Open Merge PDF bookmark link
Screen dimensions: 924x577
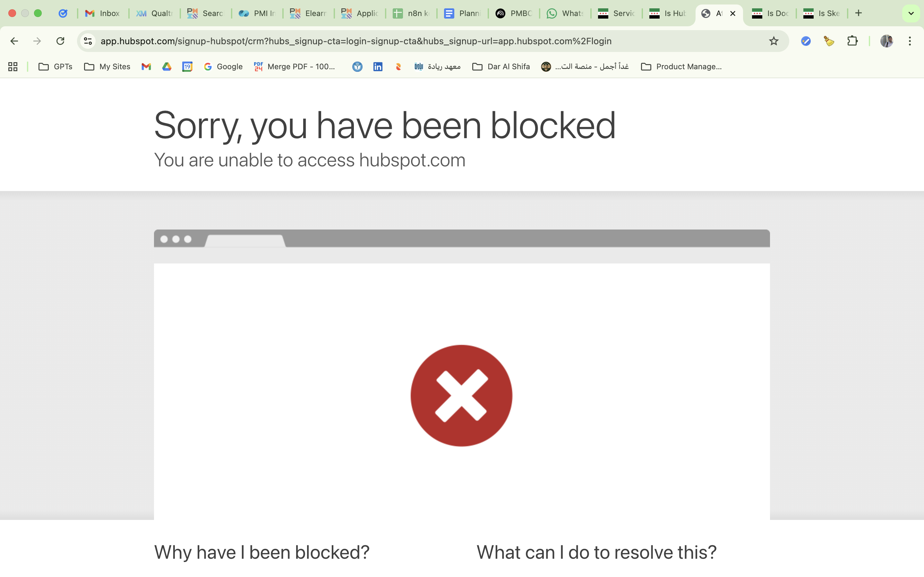[295, 67]
